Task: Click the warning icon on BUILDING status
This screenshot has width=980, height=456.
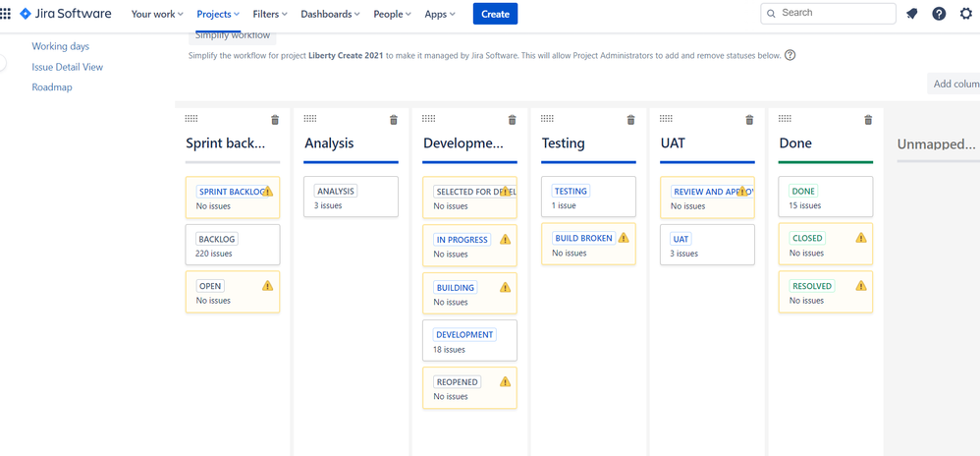Action: point(505,287)
